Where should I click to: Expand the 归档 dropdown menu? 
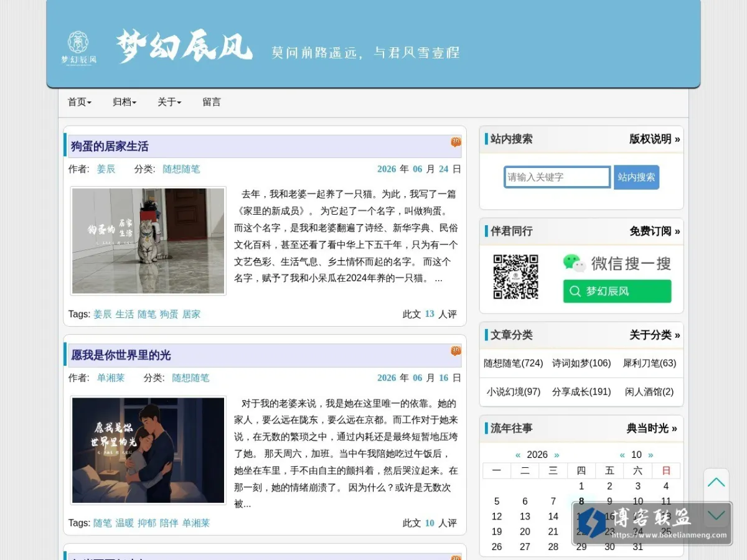(x=125, y=102)
